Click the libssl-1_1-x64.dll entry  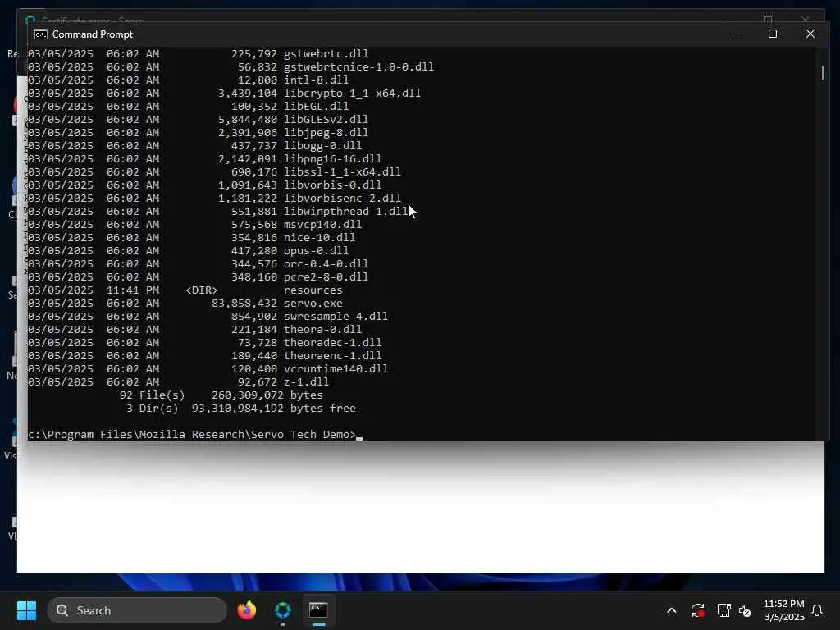(x=342, y=172)
